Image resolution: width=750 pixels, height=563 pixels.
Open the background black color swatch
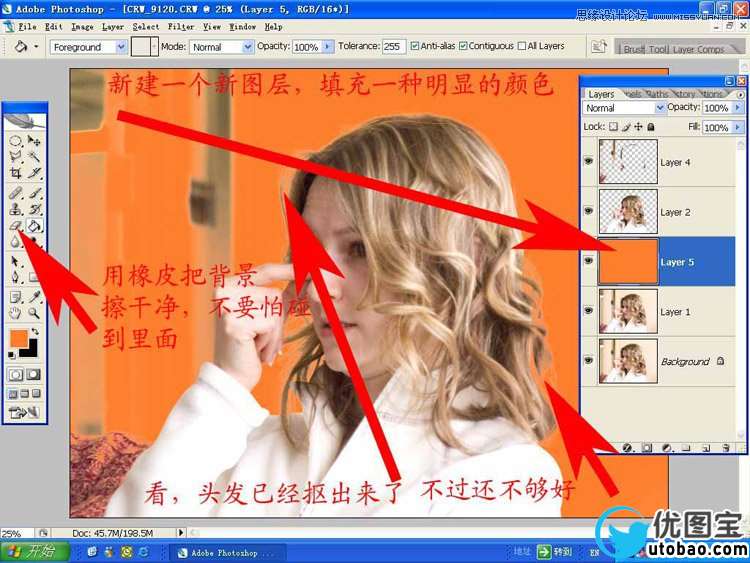(x=31, y=351)
